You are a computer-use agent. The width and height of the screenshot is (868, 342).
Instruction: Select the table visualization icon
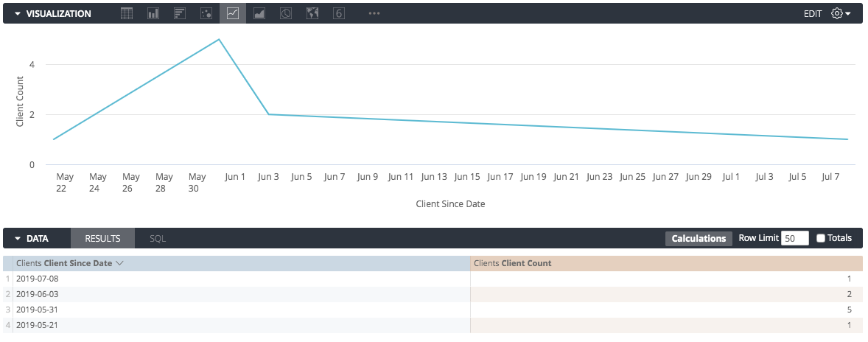[x=127, y=13]
